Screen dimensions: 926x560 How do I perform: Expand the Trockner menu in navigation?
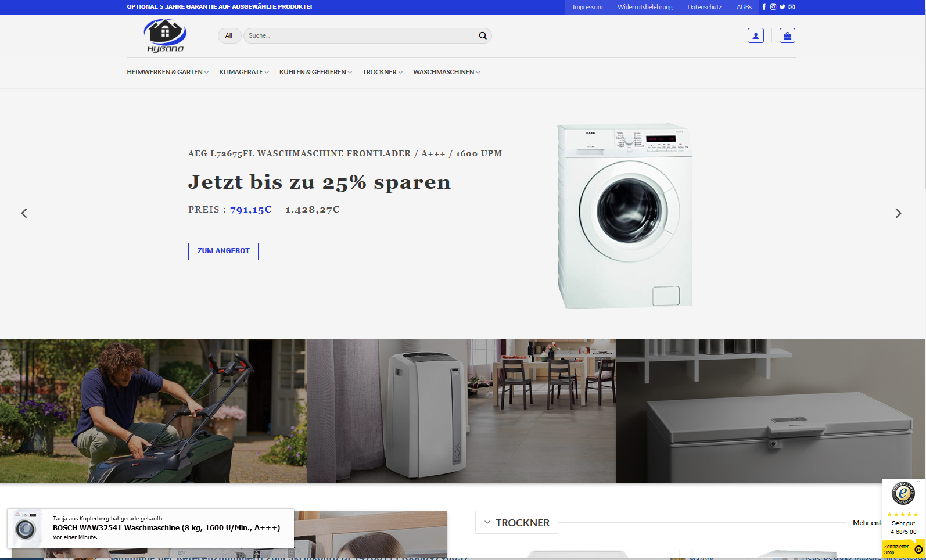pos(382,72)
